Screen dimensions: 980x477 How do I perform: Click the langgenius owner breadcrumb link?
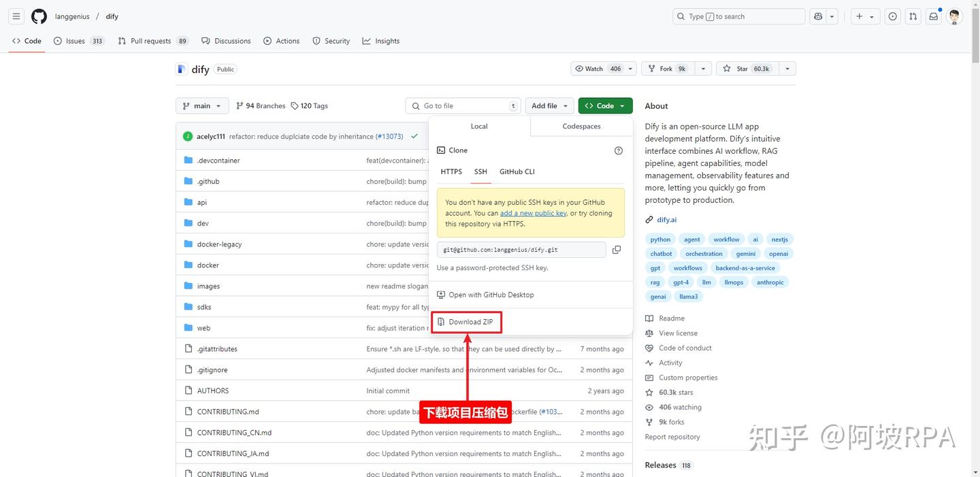pos(72,16)
